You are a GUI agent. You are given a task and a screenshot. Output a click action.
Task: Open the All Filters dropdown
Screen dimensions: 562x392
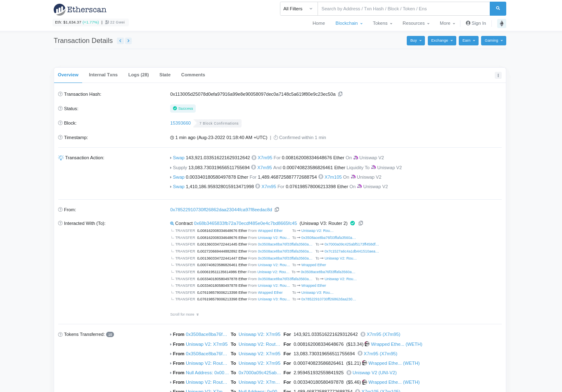pos(299,9)
